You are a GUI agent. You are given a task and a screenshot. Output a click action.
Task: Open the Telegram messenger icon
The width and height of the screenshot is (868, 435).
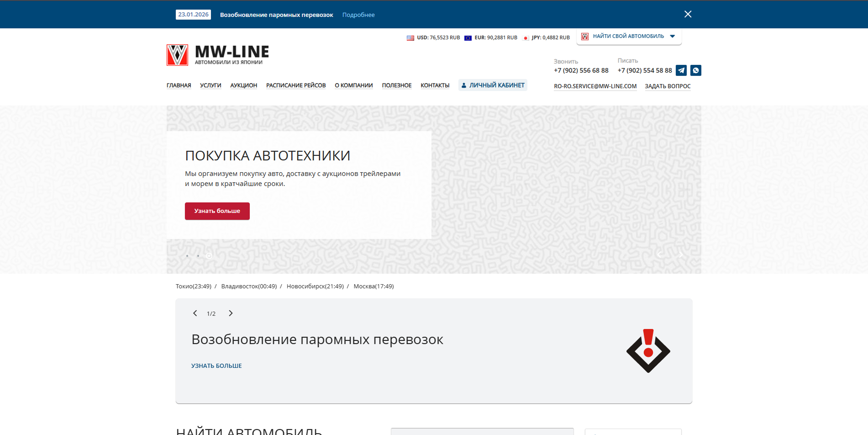[x=681, y=70]
